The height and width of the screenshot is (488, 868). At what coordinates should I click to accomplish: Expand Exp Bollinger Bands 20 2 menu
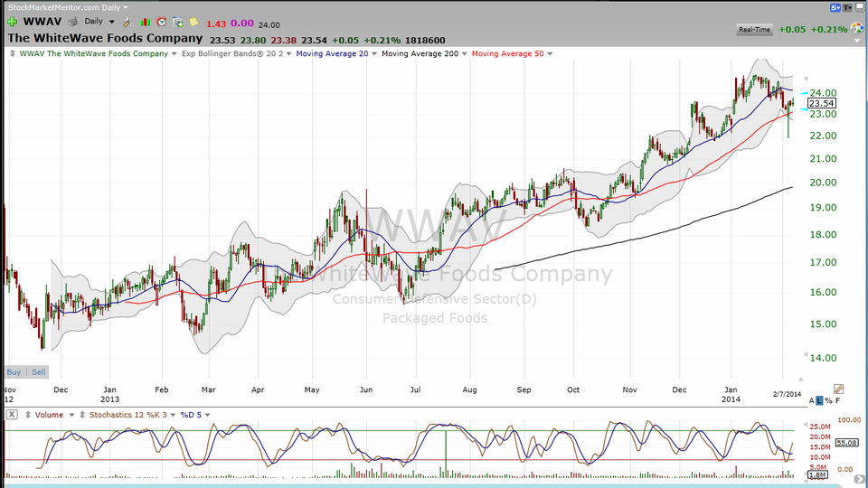click(288, 53)
